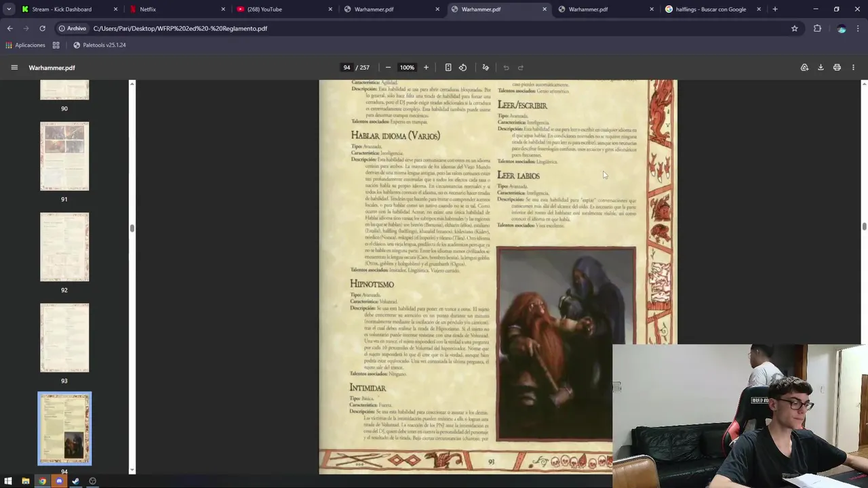Select page 92 thumbnail
The image size is (868, 488).
pos(64,247)
